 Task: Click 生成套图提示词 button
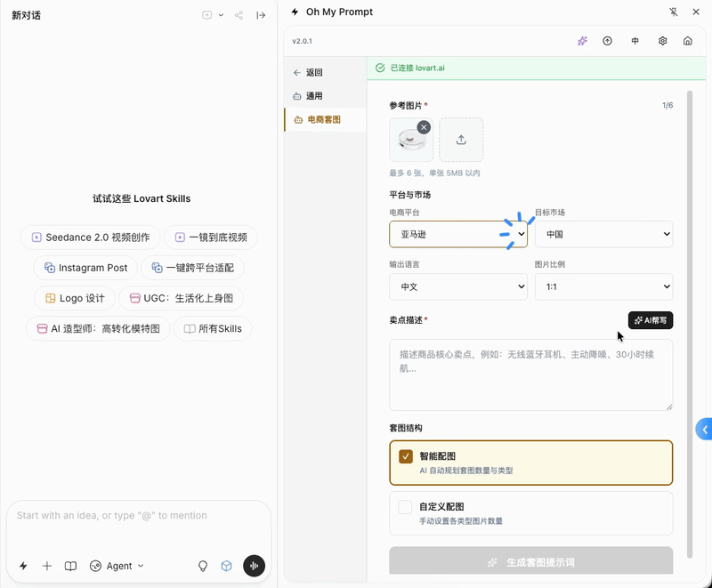530,562
